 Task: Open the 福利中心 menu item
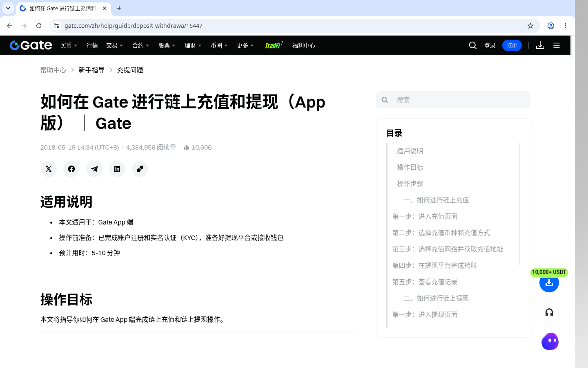point(304,45)
